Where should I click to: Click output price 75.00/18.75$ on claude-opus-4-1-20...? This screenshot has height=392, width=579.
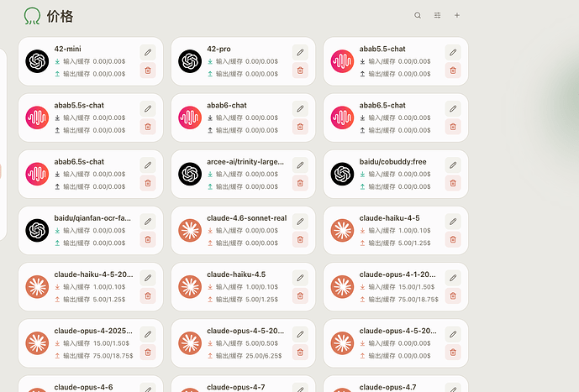[x=418, y=300]
